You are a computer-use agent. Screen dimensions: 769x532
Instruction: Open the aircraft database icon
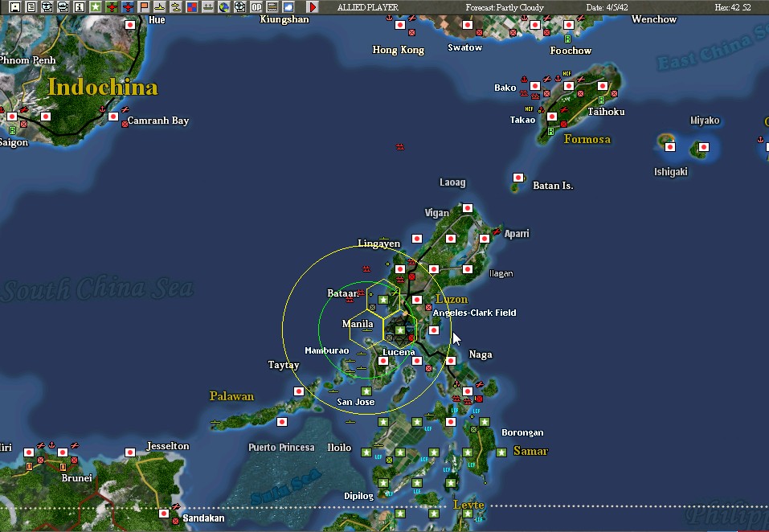[47, 7]
